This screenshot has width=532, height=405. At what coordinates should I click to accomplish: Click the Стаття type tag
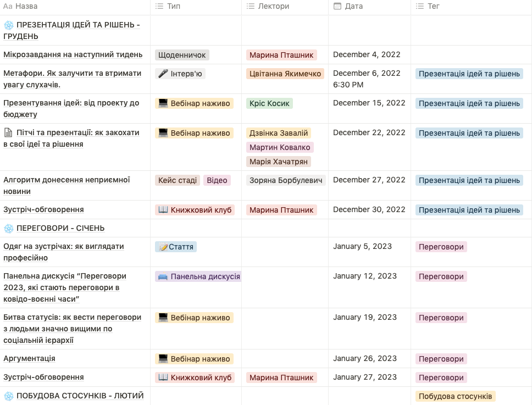[176, 247]
